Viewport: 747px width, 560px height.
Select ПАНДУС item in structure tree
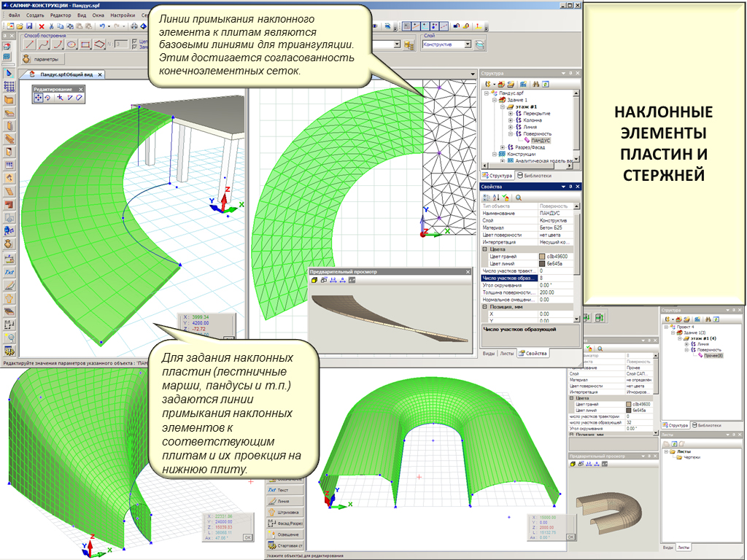tap(541, 140)
